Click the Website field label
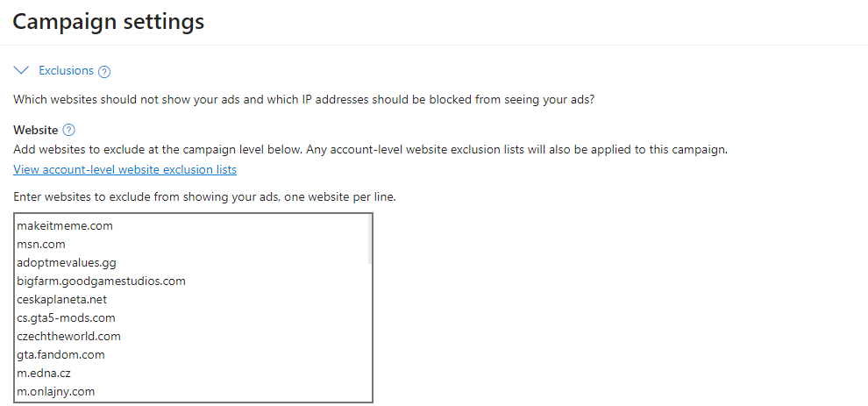The height and width of the screenshot is (406, 868). 35,130
